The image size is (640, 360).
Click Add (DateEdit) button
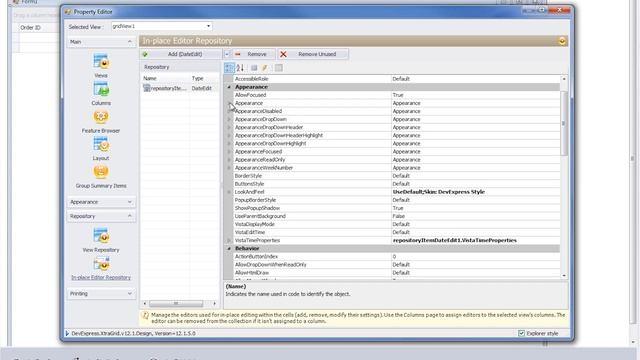(181, 54)
